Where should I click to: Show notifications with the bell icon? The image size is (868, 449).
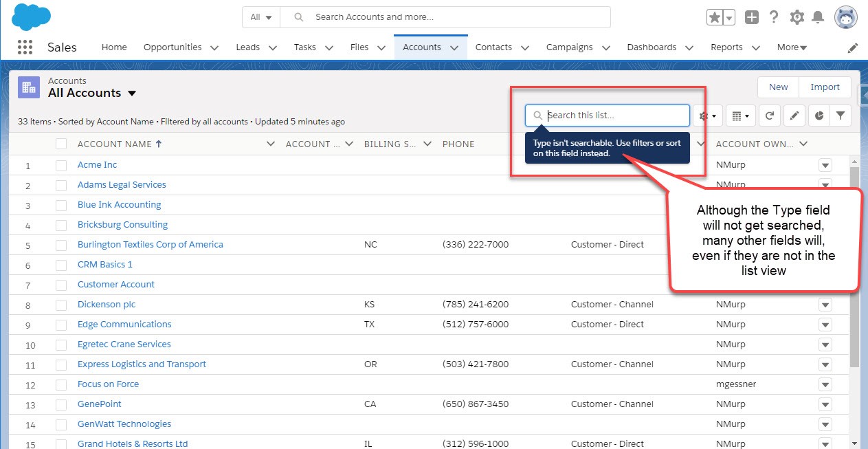[819, 17]
